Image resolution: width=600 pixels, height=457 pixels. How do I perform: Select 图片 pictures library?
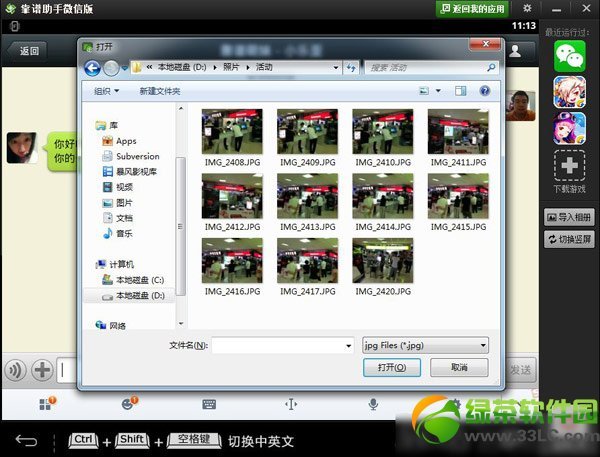coord(117,203)
